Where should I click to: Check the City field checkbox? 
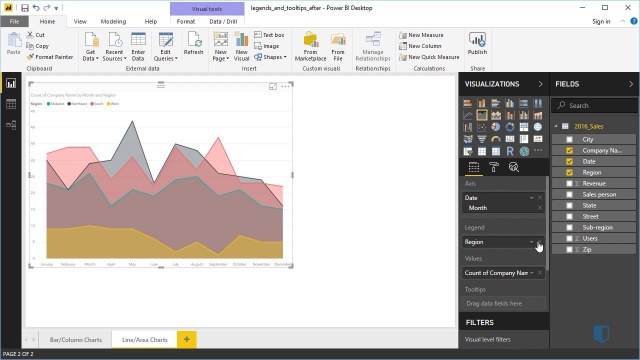click(x=569, y=140)
